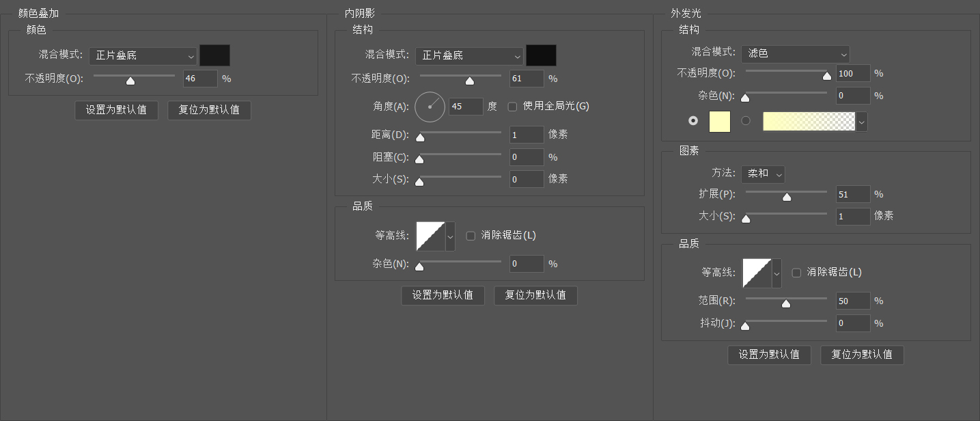
Task: Click Inner Shadow 阻塞 slider handle
Action: click(x=419, y=160)
